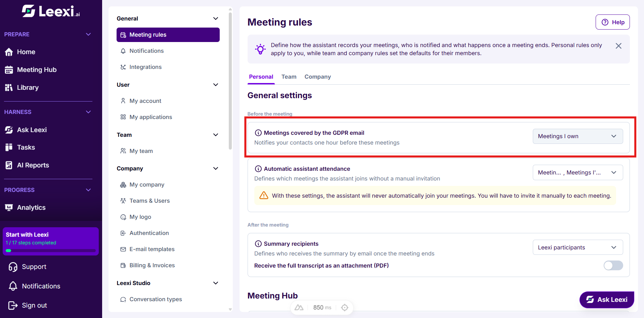Collapse the PROGRESS sidebar section
The height and width of the screenshot is (318, 644).
point(88,190)
